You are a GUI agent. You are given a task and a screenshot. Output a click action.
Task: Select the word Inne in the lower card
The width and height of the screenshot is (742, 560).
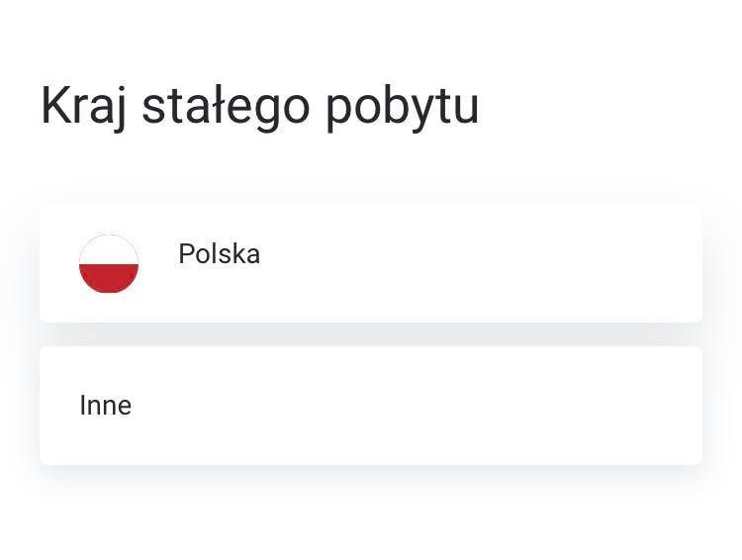click(x=106, y=406)
